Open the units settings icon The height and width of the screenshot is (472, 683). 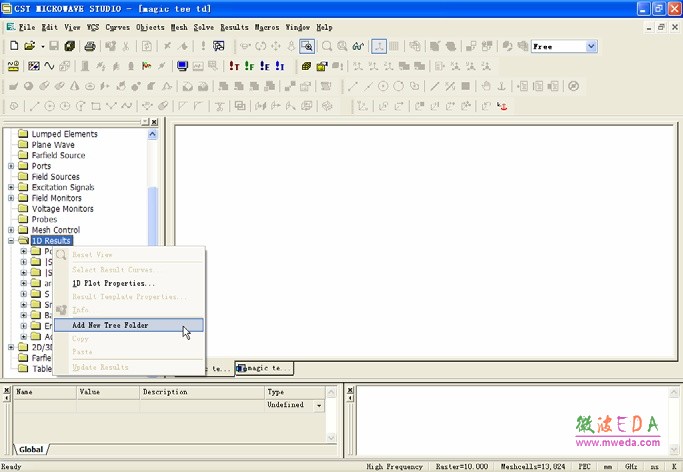(14, 66)
